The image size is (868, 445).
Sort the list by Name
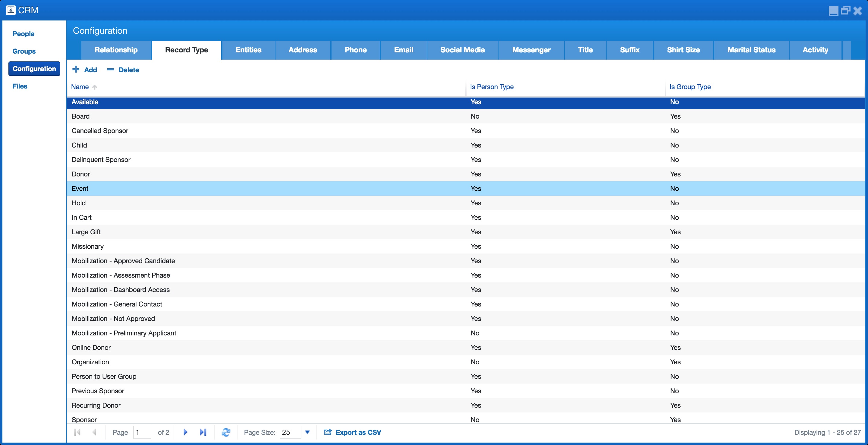[80, 87]
